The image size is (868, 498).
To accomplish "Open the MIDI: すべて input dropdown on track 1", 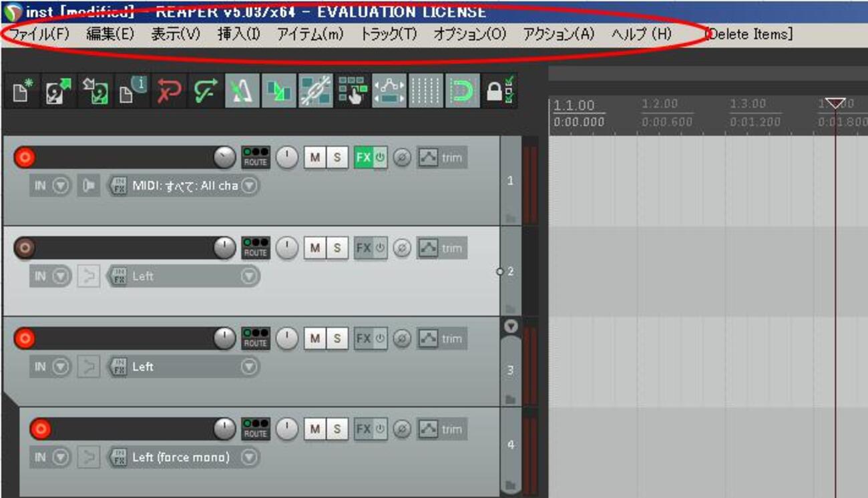I will 249,186.
